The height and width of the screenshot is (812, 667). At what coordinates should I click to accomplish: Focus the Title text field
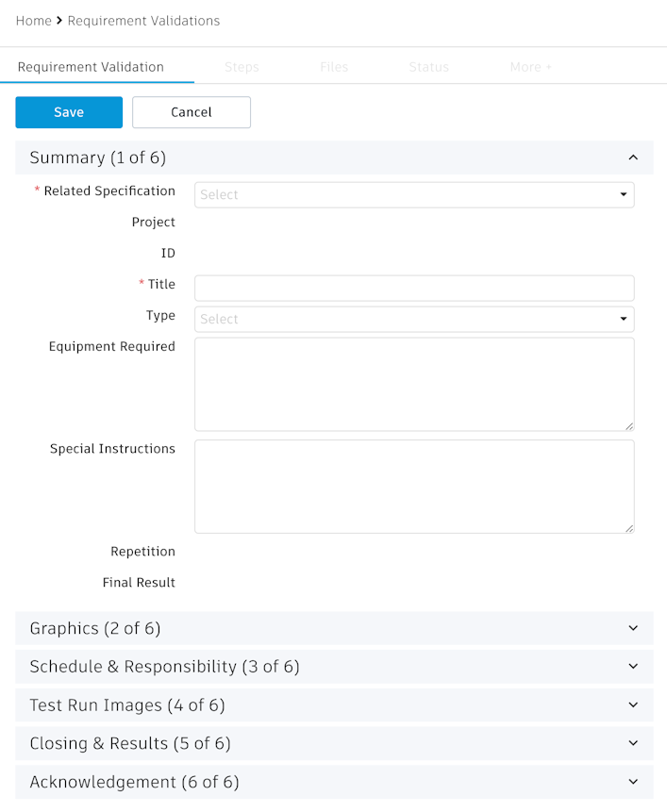point(414,288)
